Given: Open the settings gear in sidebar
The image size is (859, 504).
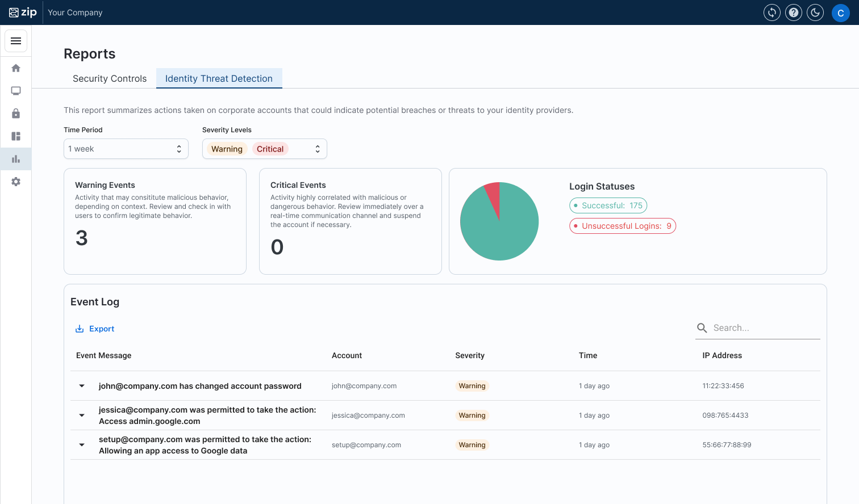Looking at the screenshot, I should click(16, 182).
